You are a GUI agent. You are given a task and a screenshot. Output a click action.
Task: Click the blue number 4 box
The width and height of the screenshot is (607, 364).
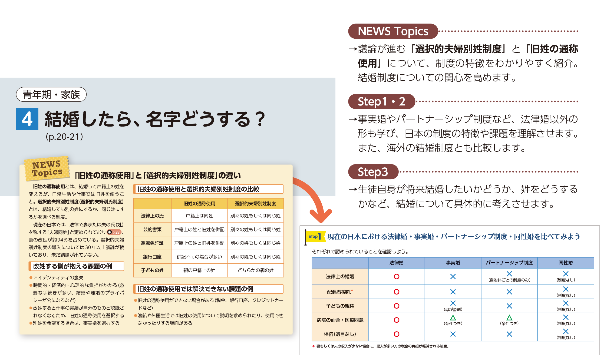coord(27,119)
